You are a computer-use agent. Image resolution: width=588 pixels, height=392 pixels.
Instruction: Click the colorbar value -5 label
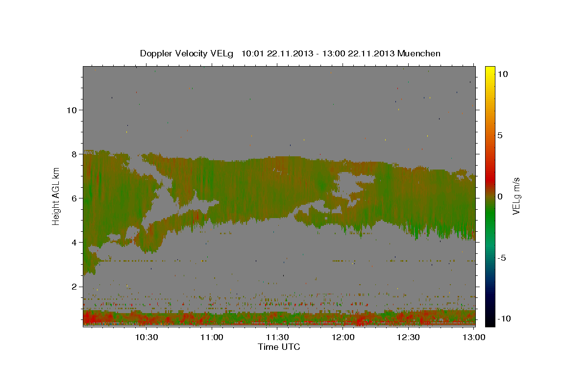coord(502,258)
